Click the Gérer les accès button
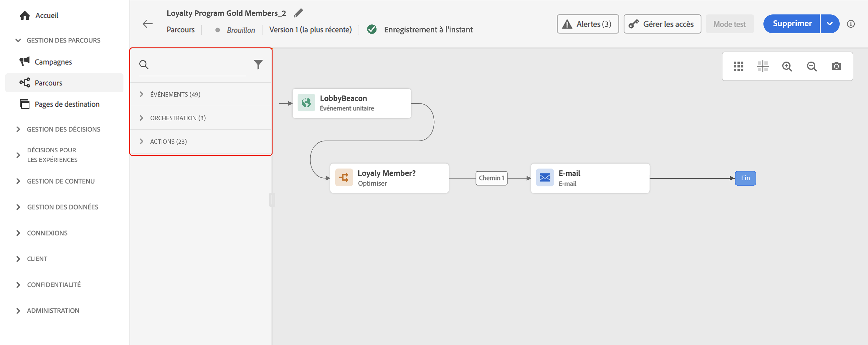Viewport: 868px width, 345px height. 662,24
